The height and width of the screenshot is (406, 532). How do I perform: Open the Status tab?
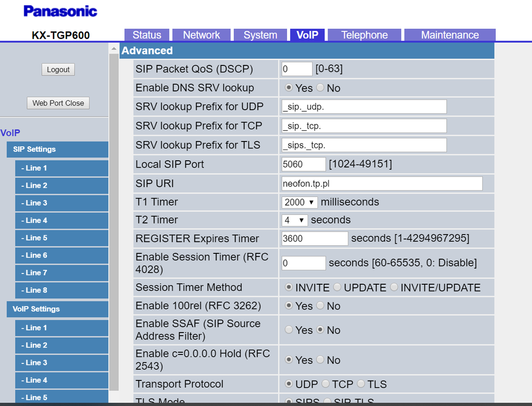click(146, 35)
